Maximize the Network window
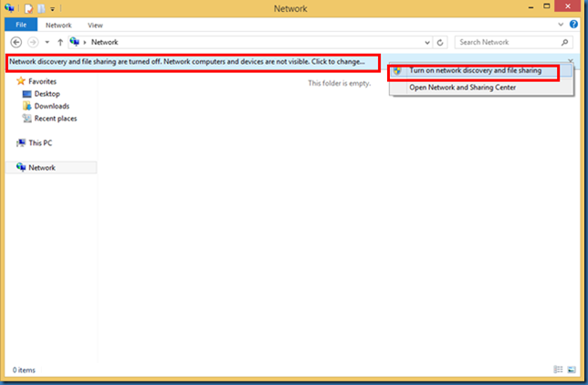The height and width of the screenshot is (385, 588). click(x=547, y=6)
